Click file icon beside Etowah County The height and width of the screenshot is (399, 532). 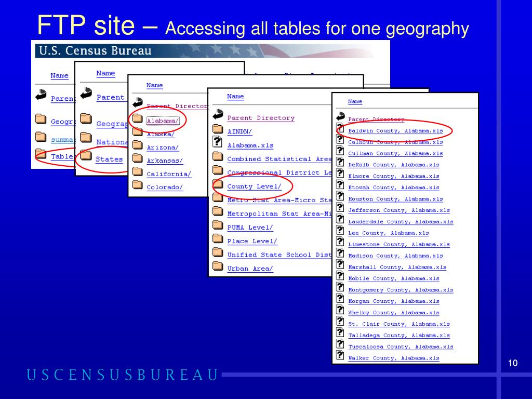coord(340,184)
